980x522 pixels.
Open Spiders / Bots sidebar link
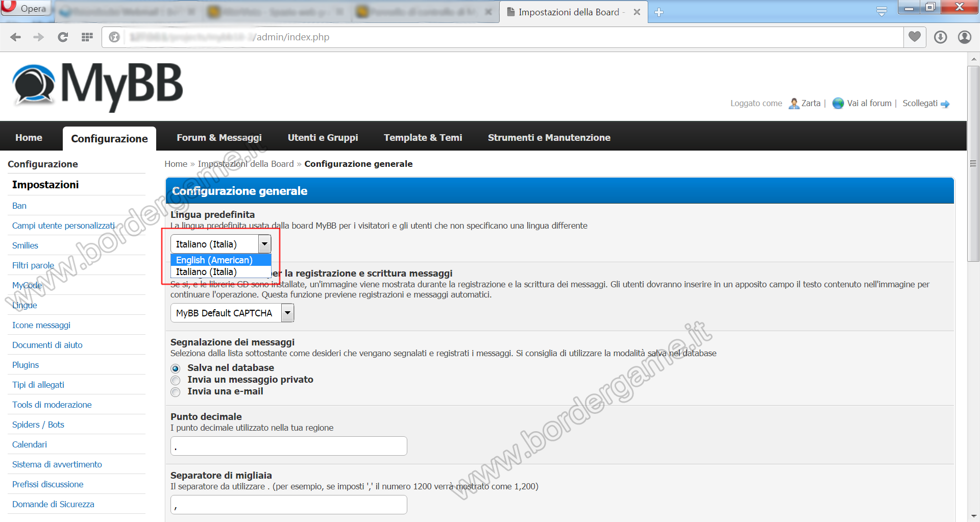[x=38, y=425]
